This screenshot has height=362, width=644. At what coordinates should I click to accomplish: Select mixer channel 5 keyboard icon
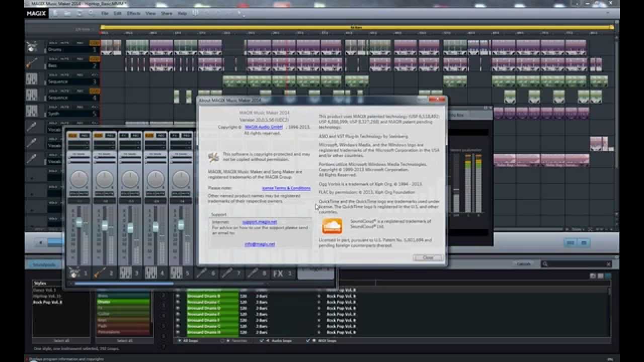click(177, 273)
